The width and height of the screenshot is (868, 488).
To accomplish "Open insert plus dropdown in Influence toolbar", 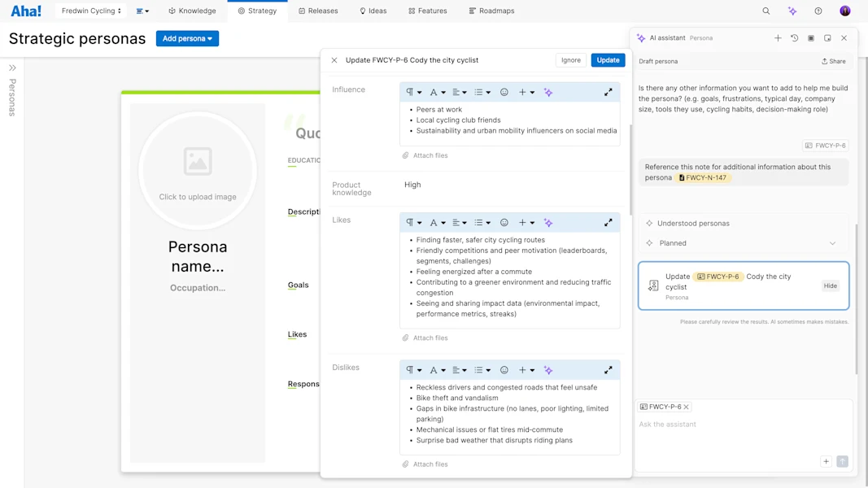I will (x=526, y=93).
